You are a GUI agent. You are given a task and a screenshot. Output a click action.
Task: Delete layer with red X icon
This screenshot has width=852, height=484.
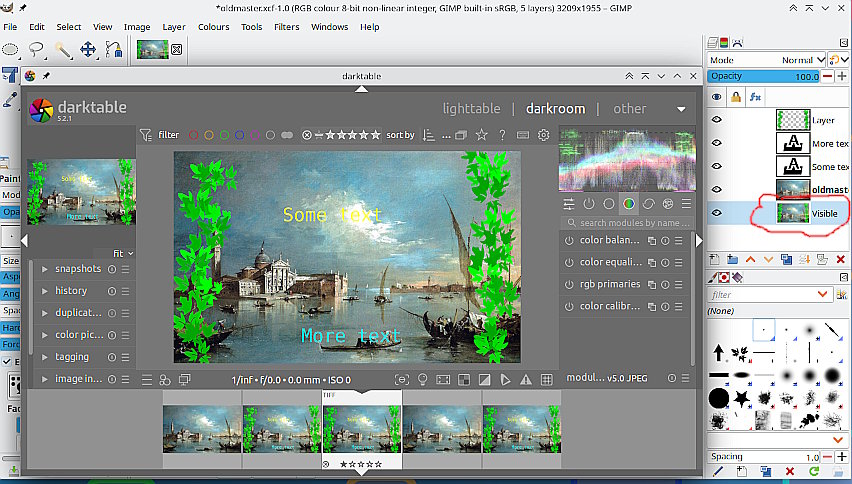[840, 259]
